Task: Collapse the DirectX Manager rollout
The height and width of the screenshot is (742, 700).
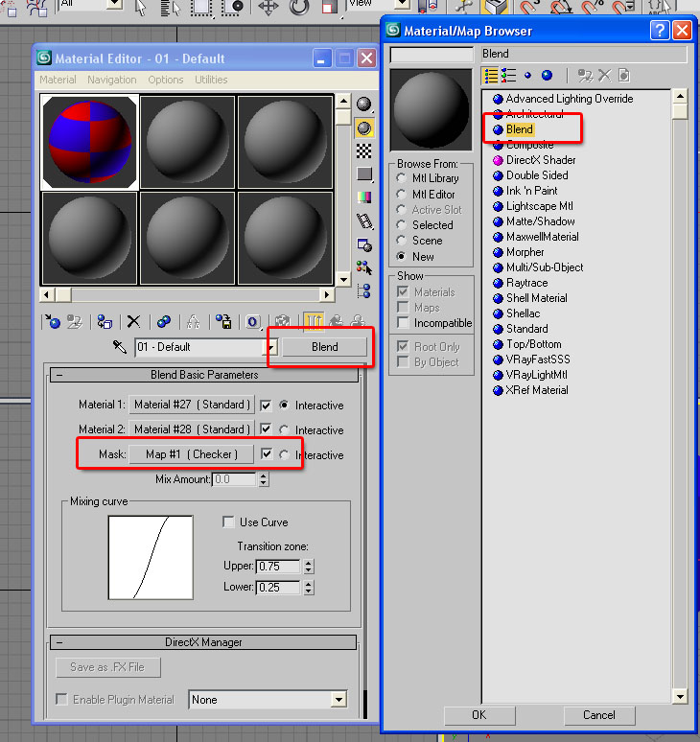Action: pos(203,642)
